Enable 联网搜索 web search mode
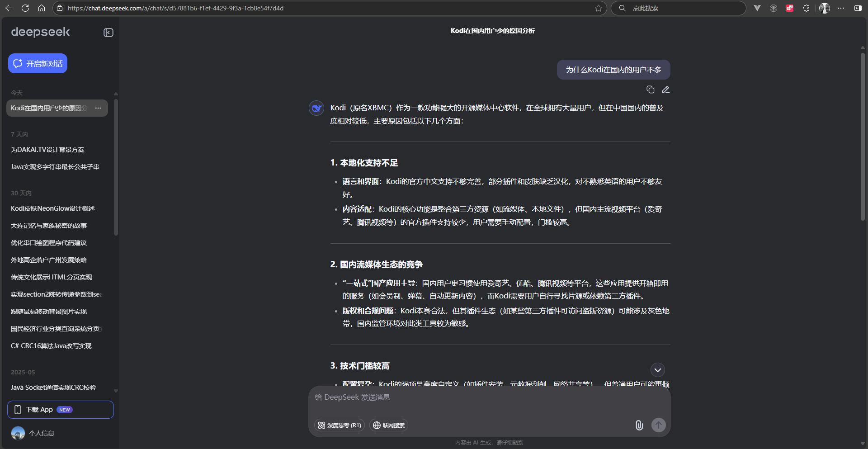 click(x=389, y=425)
